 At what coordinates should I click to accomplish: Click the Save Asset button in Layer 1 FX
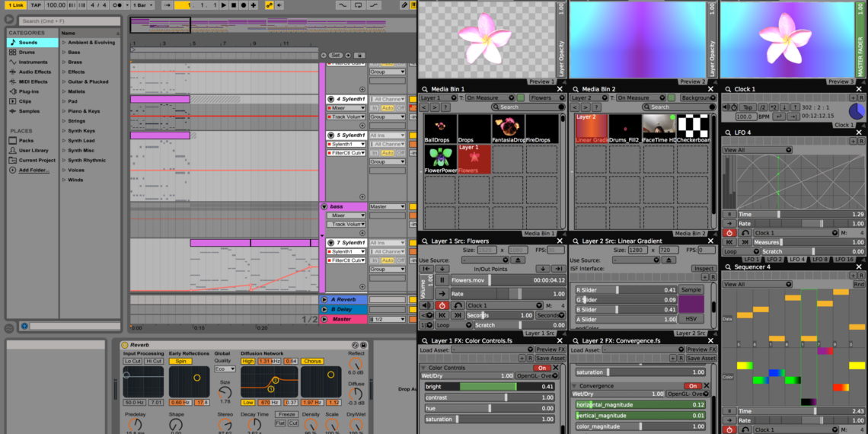[550, 358]
